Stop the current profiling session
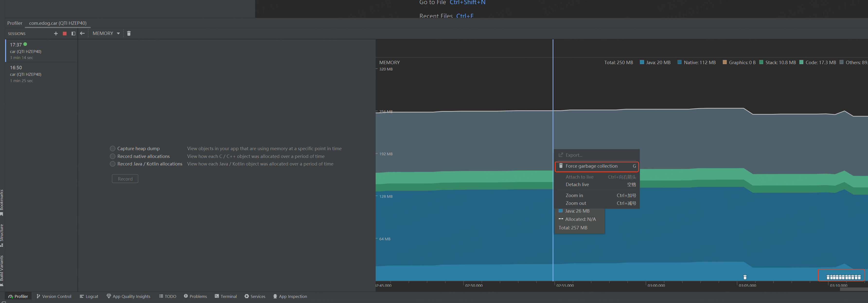This screenshot has width=868, height=303. tap(65, 33)
